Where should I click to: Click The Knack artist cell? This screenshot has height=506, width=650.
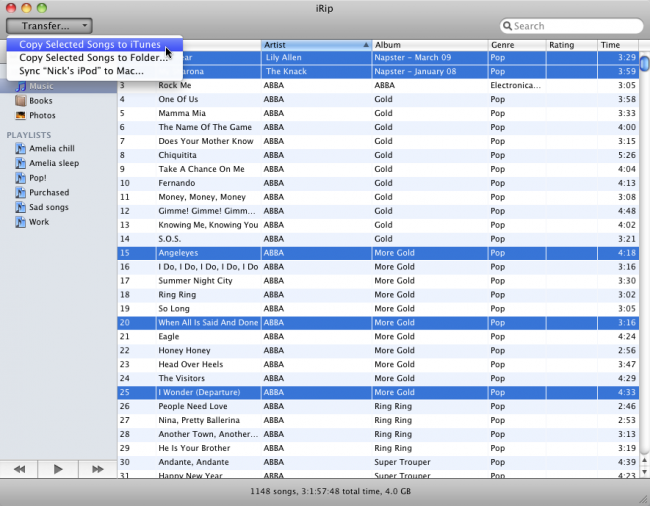coord(316,71)
